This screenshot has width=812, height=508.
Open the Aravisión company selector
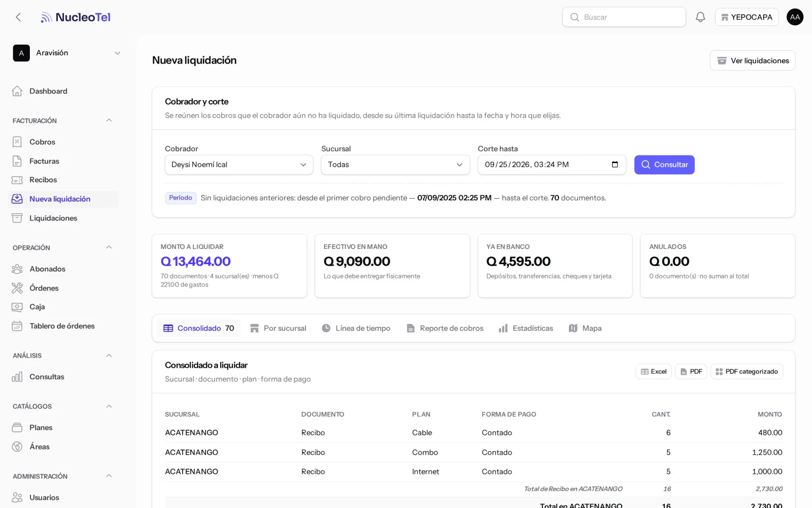(67, 53)
